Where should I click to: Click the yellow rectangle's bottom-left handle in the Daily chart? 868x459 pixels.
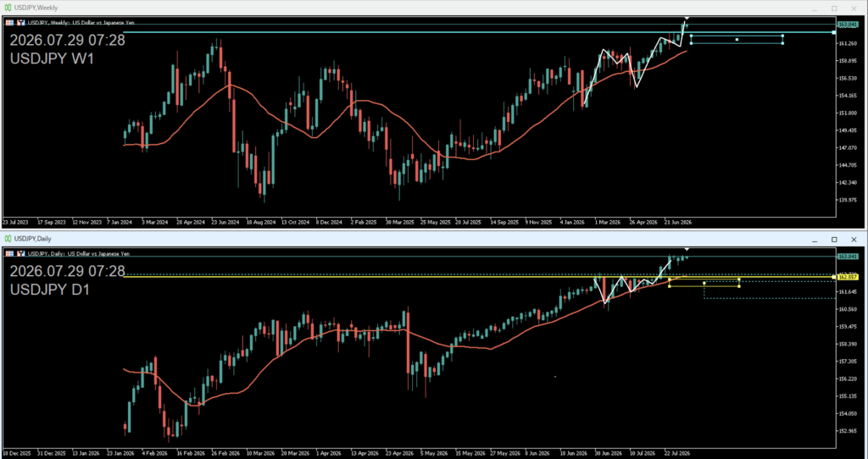[670, 286]
